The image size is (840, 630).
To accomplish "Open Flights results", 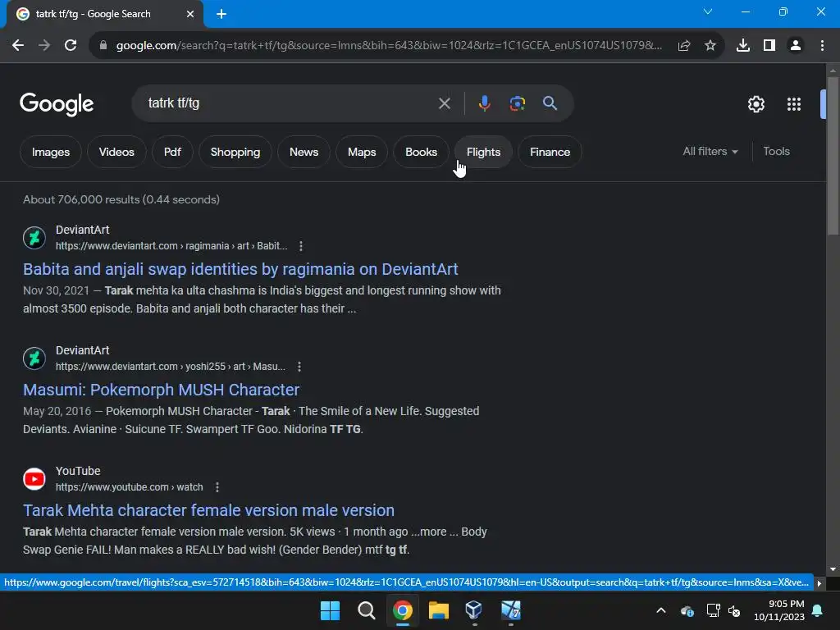I will click(x=483, y=152).
